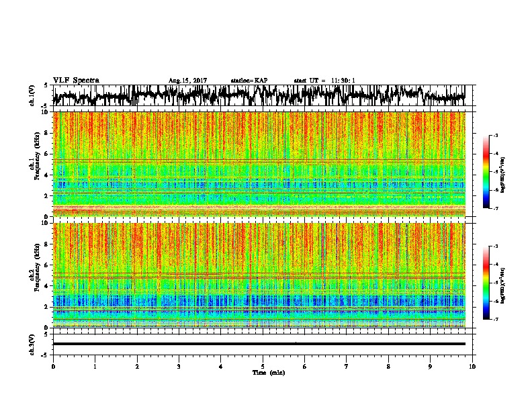This screenshot has width=532, height=411.
Task: Click the ch.1 spectrogram color scale bar
Action: [486, 172]
